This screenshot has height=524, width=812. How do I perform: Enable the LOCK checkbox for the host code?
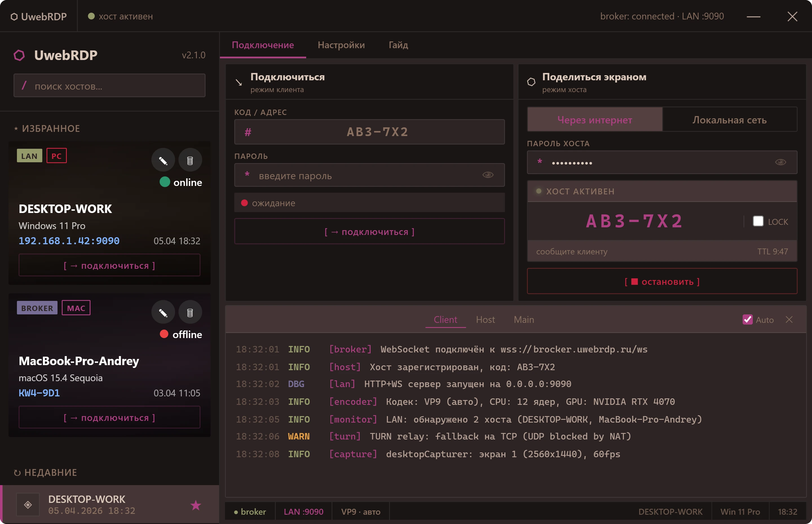click(x=758, y=221)
